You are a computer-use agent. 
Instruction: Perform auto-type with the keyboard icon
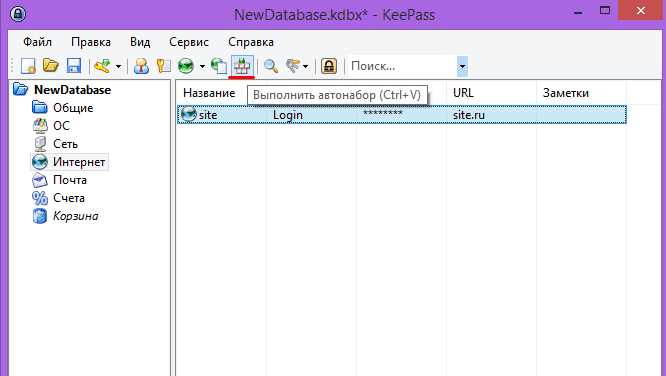pos(242,66)
